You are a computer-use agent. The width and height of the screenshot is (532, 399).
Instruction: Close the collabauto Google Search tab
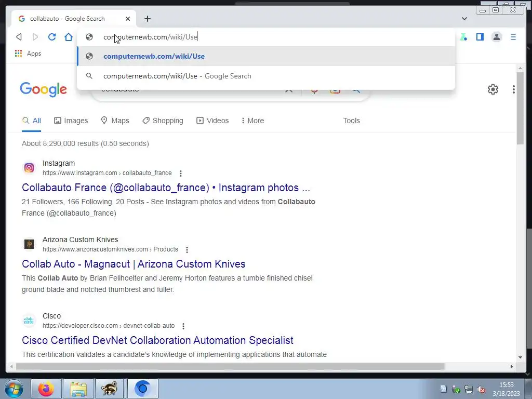click(128, 19)
